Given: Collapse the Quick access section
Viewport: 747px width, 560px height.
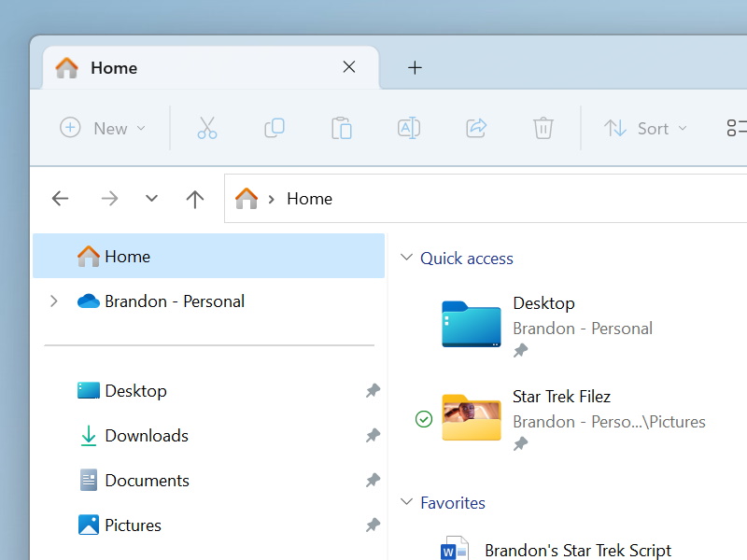Looking at the screenshot, I should (406, 258).
